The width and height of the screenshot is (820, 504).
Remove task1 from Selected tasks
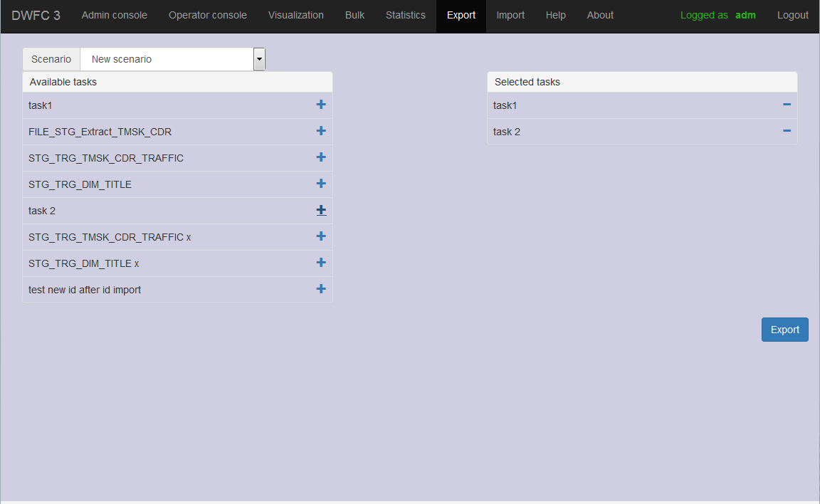coord(787,105)
